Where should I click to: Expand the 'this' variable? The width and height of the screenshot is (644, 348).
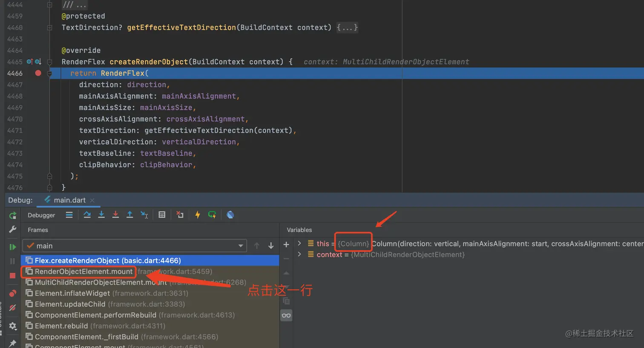(x=299, y=243)
